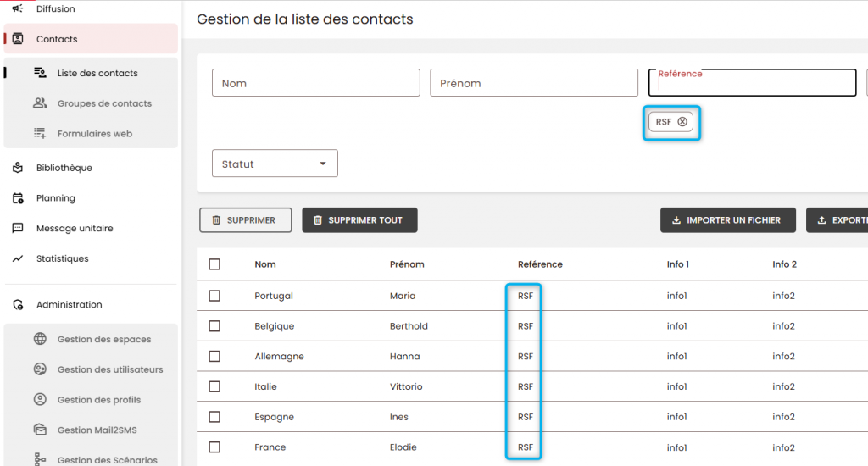This screenshot has height=466, width=868.
Task: Remove the RSF filter chip
Action: 682,122
